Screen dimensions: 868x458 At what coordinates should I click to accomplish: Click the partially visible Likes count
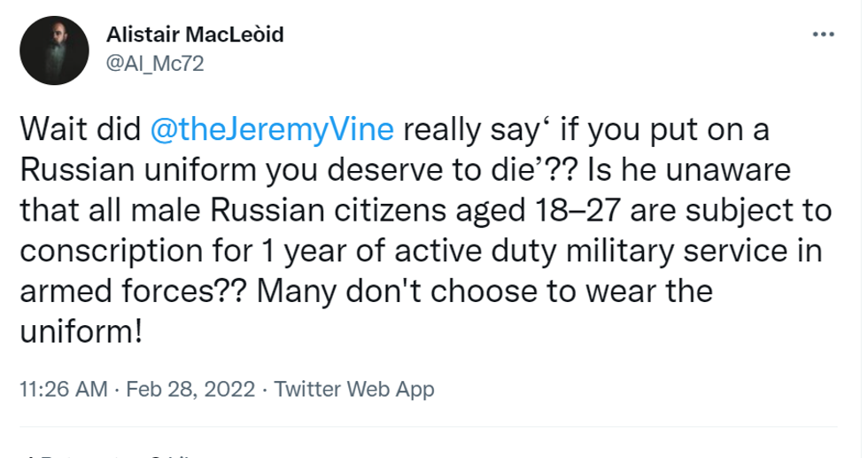[x=168, y=455]
